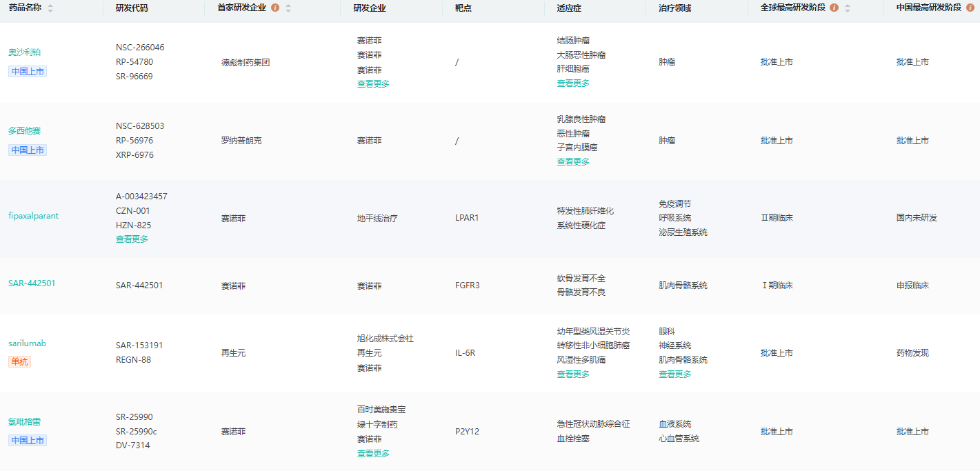This screenshot has height=471, width=980.
Task: Select code NSC-266046
Action: (x=140, y=48)
